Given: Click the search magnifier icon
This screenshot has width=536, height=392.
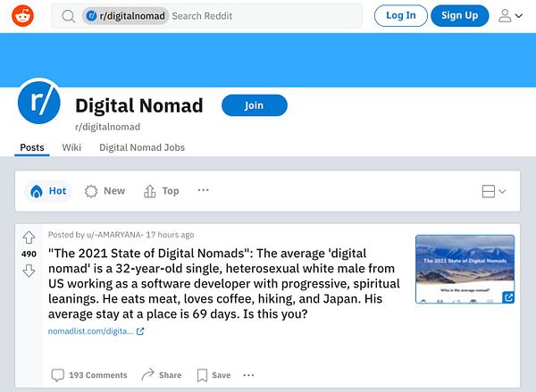Looking at the screenshot, I should tap(69, 16).
